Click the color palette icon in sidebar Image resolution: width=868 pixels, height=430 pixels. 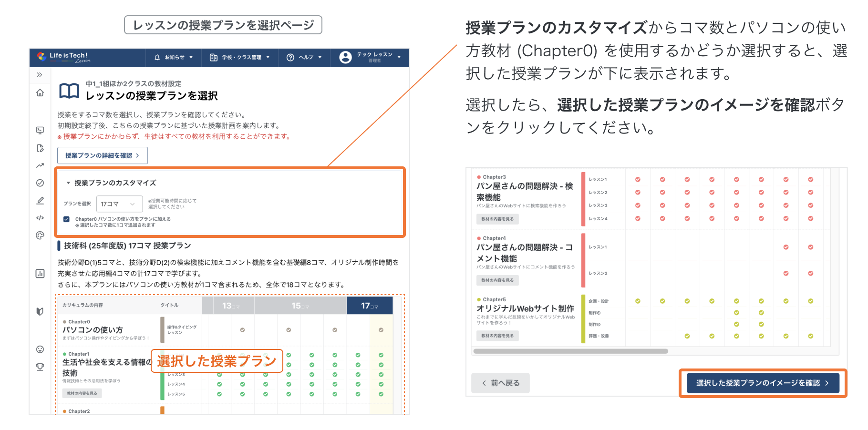[x=40, y=235]
